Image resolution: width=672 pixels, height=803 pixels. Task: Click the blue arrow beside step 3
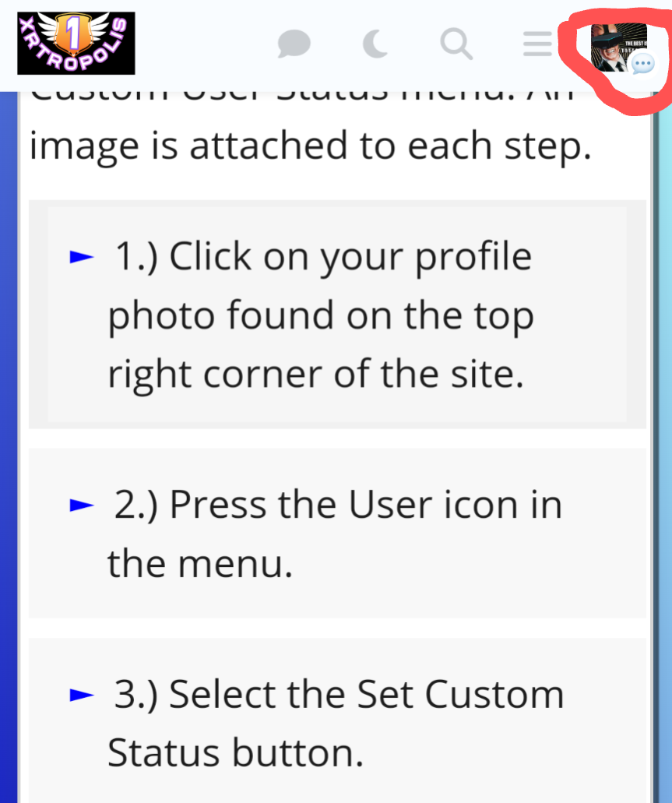(82, 695)
